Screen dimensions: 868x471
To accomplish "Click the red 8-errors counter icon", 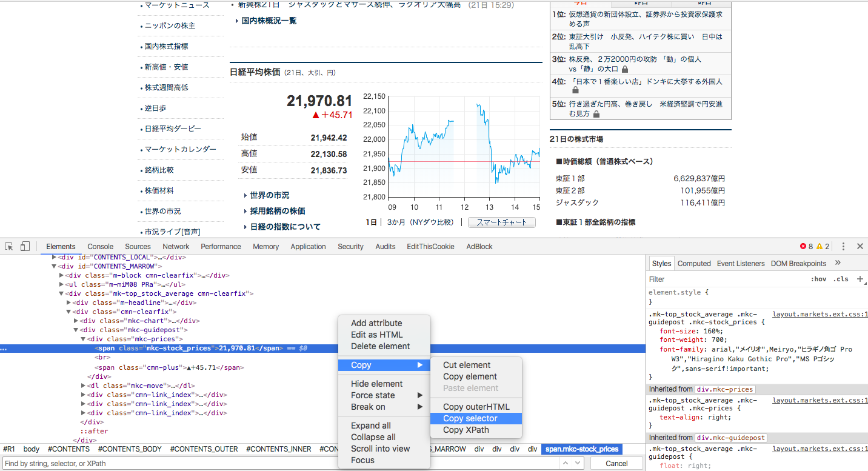I will [806, 246].
